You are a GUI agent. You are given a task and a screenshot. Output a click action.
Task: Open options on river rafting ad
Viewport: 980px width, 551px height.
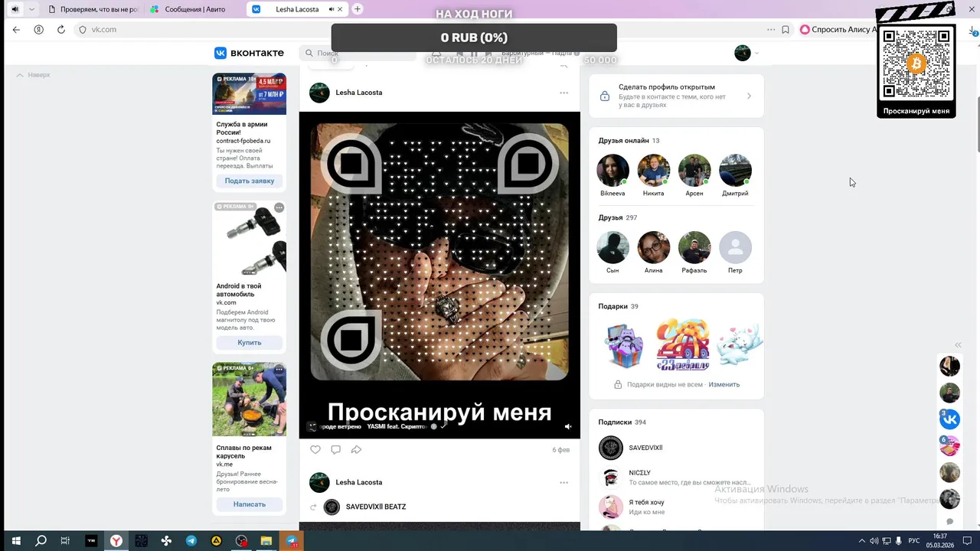(x=279, y=369)
